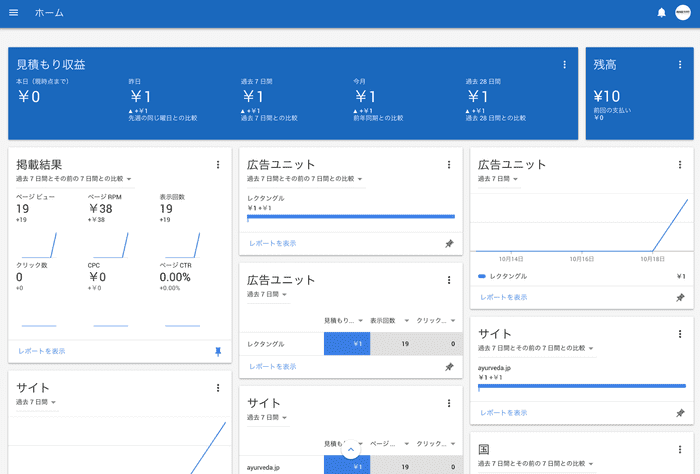
Task: Open the account avatar menu
Action: 683,12
